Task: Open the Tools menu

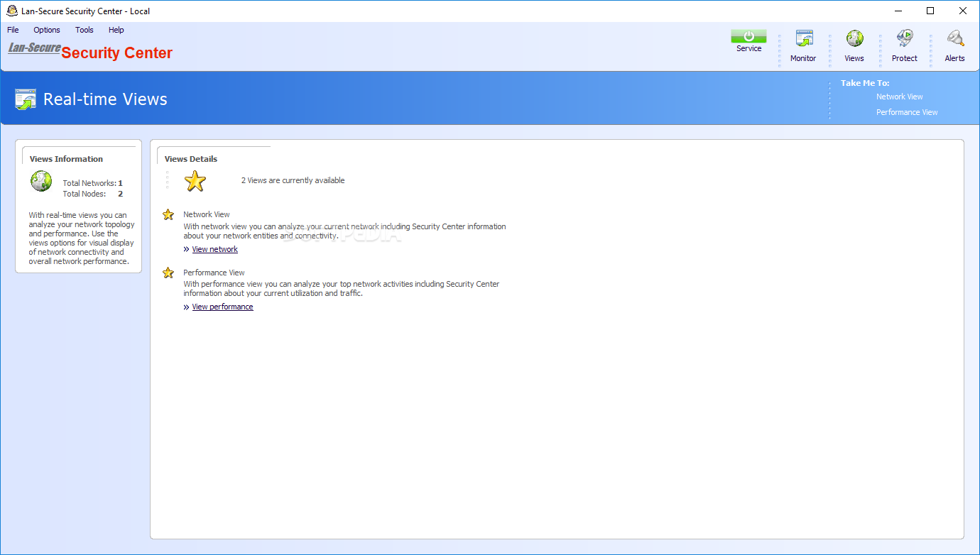Action: point(85,30)
